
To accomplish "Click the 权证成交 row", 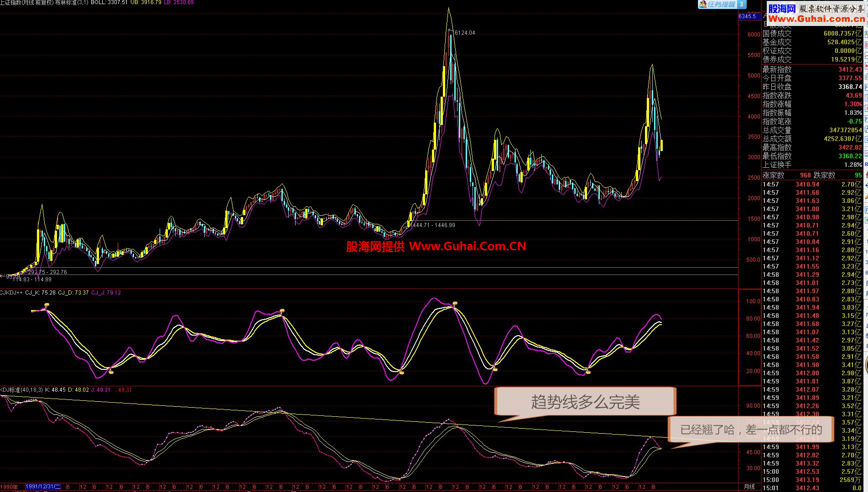I will [812, 51].
